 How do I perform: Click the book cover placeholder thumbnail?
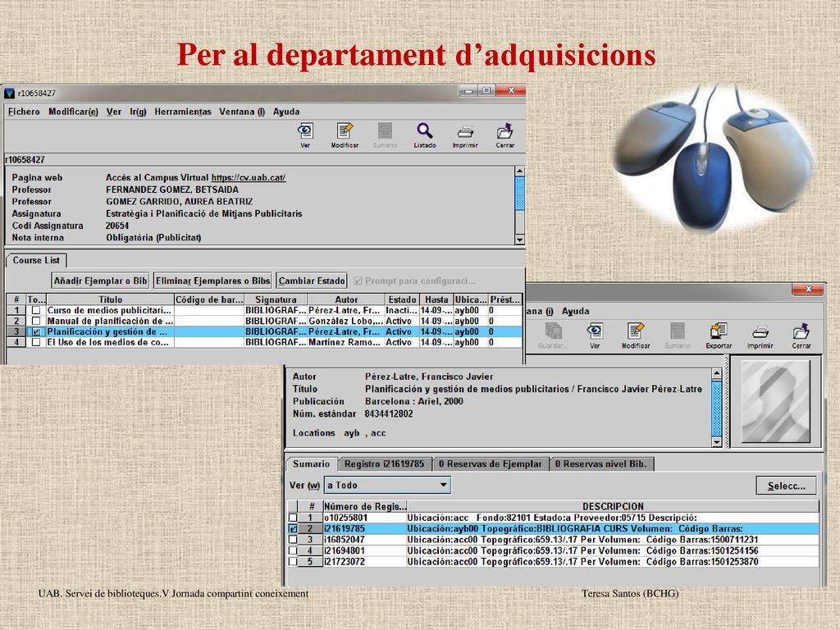tap(775, 402)
